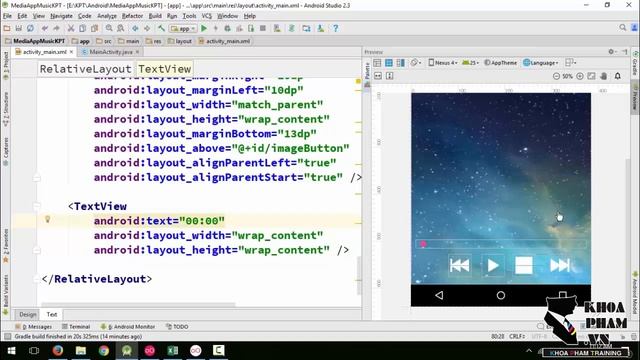Open the Refactor menu
Viewport: 640px width, 360px height.
click(132, 16)
